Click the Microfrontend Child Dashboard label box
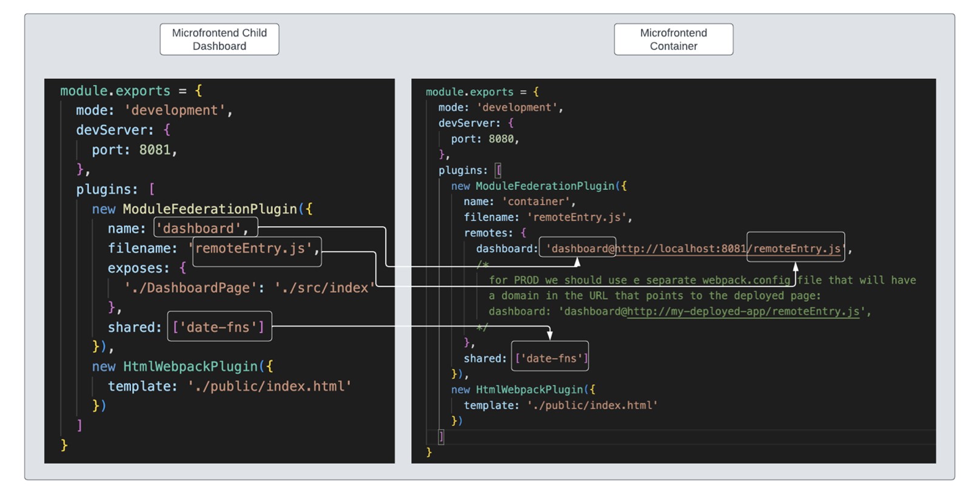This screenshot has height=488, width=980. coord(219,39)
